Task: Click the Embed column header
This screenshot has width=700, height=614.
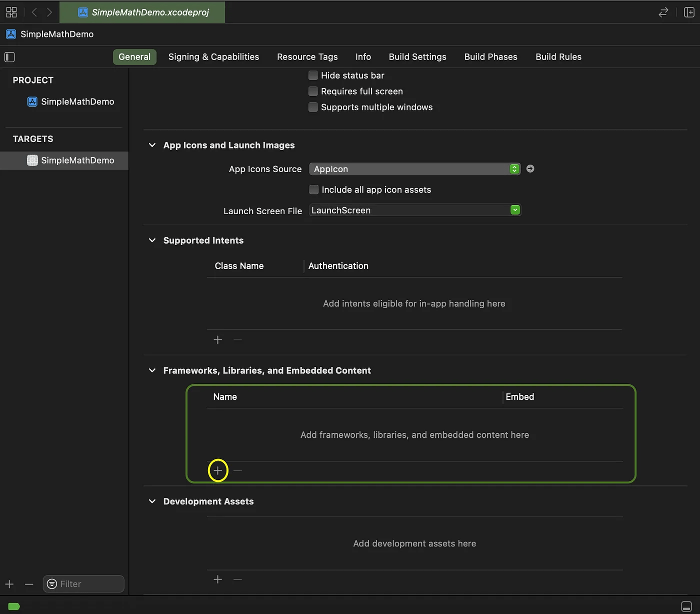Action: click(x=519, y=397)
